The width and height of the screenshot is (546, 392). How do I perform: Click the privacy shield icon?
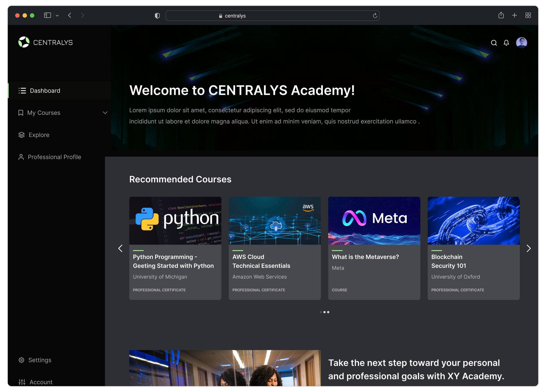(x=157, y=16)
